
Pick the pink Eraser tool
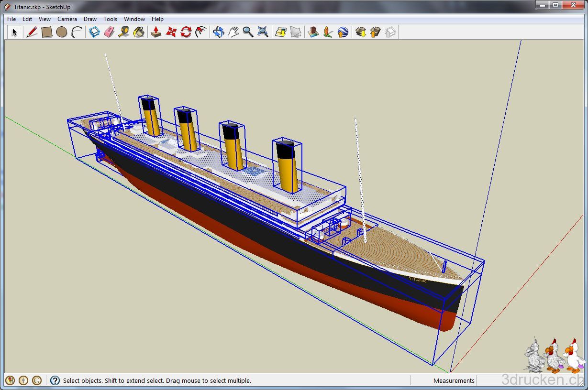pyautogui.click(x=109, y=32)
